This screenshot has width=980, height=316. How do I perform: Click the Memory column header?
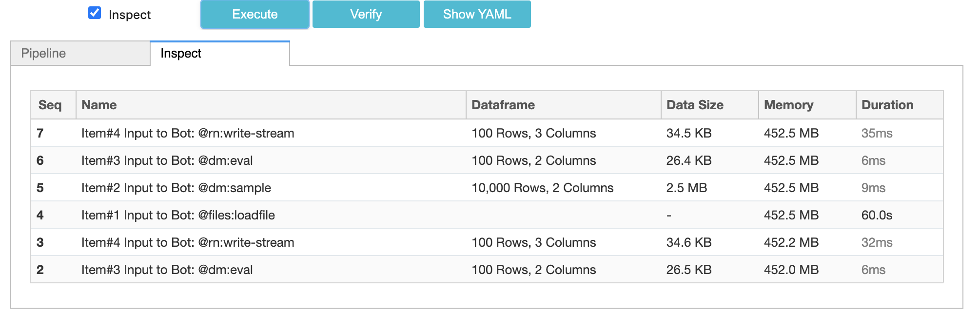pos(788,105)
